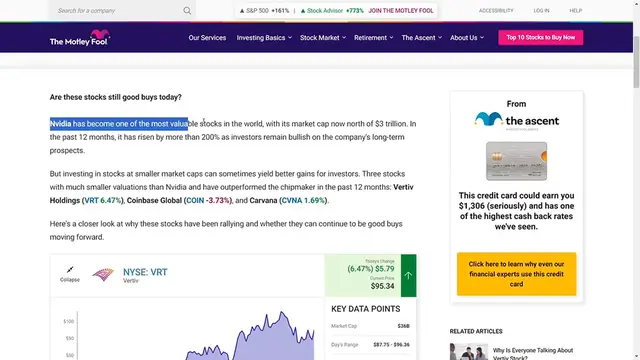This screenshot has width=640, height=360.
Task: Expand The Ascent menu
Action: click(422, 38)
